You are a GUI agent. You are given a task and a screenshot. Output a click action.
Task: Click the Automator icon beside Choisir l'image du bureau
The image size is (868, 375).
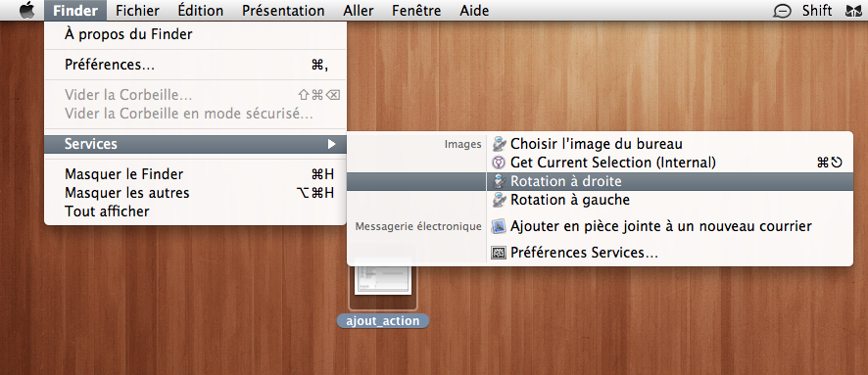pyautogui.click(x=500, y=144)
